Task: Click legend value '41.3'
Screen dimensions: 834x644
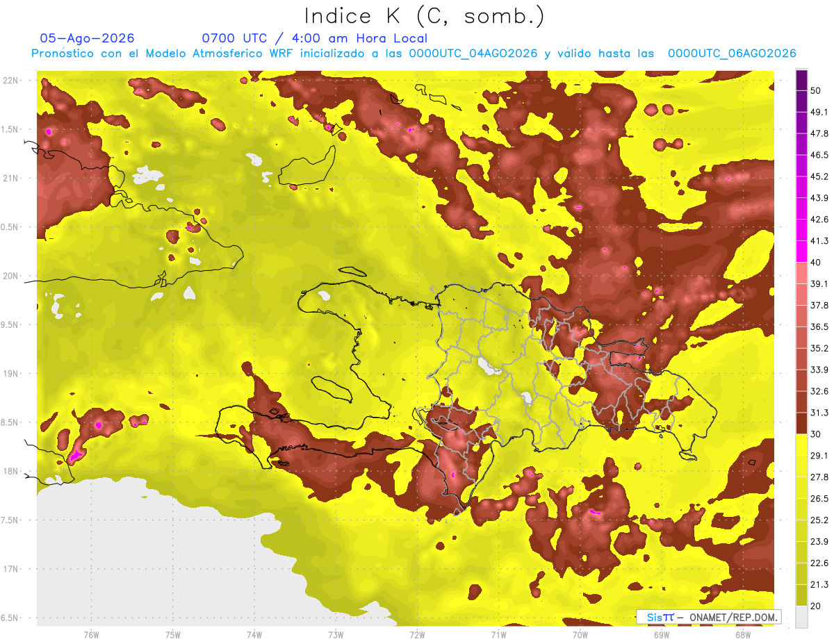Action: (x=819, y=241)
